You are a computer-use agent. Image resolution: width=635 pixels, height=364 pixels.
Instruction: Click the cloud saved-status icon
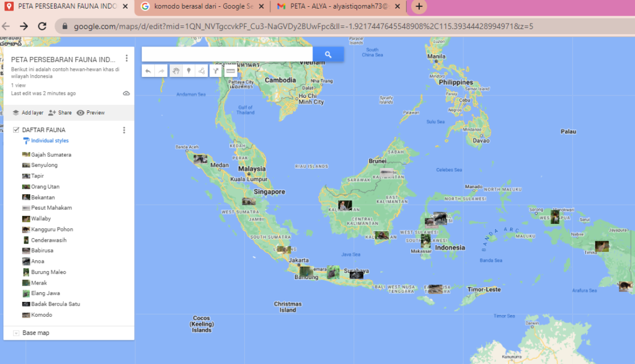click(127, 94)
